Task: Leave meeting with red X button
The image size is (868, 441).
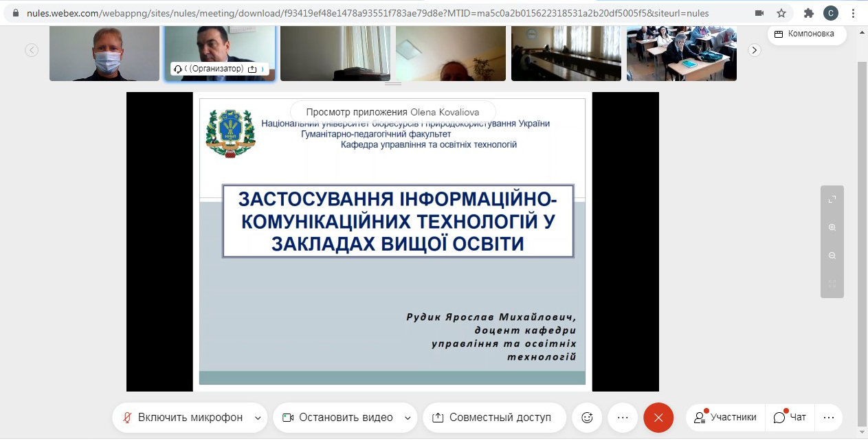Action: click(658, 418)
